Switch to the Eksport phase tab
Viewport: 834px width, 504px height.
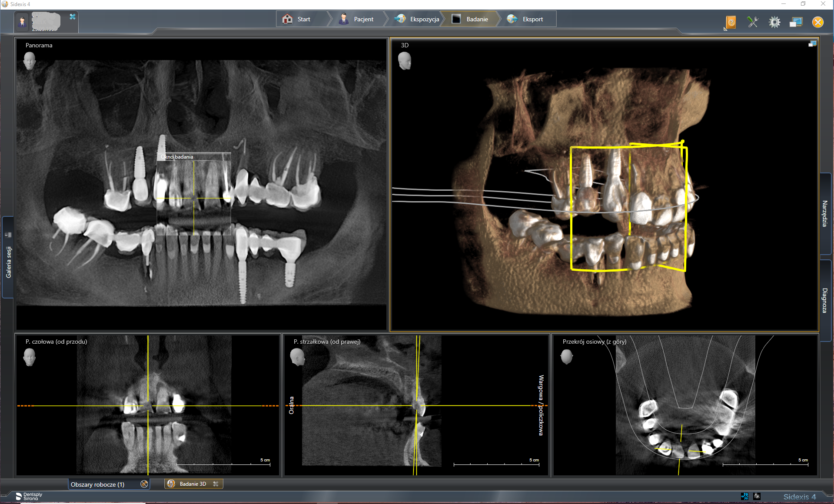click(526, 19)
